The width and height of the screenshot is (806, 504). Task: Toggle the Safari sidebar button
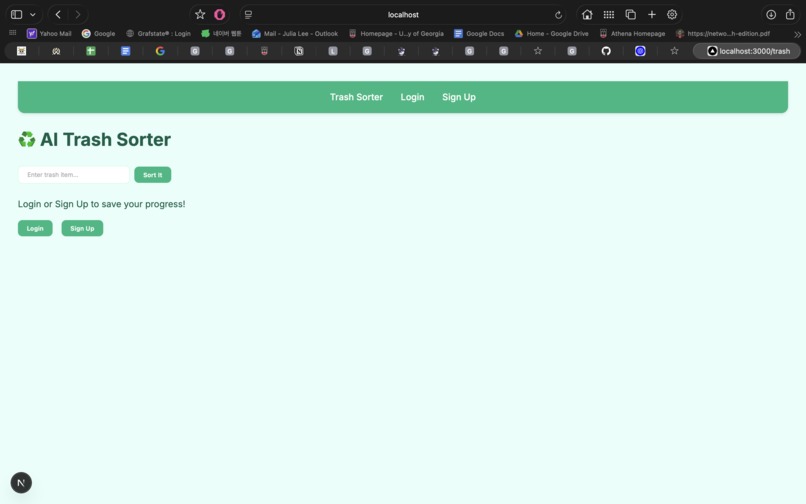click(x=16, y=14)
